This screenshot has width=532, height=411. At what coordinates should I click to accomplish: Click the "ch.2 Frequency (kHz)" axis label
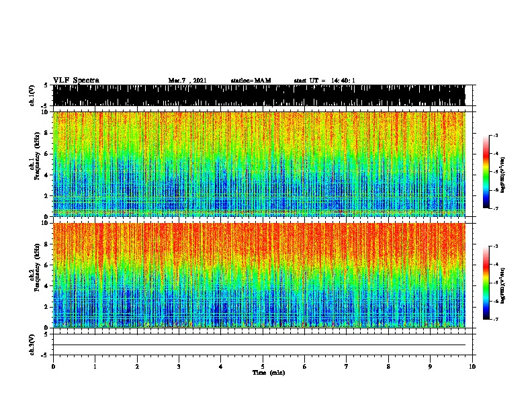tap(34, 267)
